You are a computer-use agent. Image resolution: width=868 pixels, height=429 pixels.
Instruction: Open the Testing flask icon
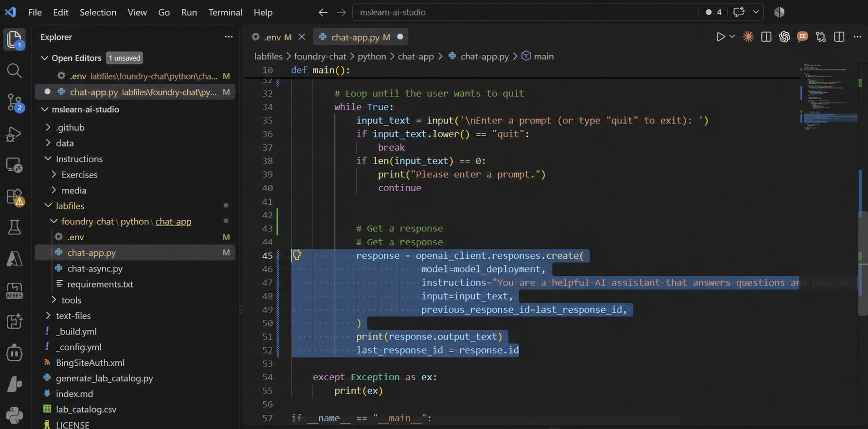click(x=15, y=228)
